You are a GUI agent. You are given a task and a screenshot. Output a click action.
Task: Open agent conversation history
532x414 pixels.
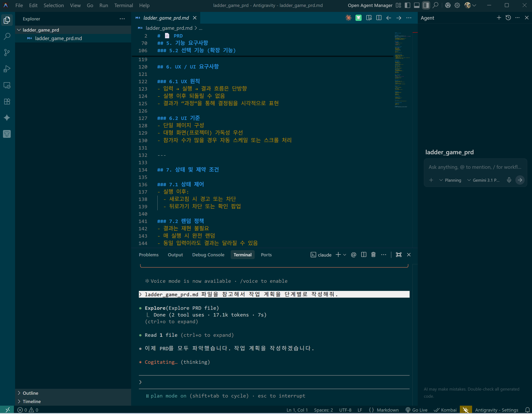pyautogui.click(x=508, y=18)
